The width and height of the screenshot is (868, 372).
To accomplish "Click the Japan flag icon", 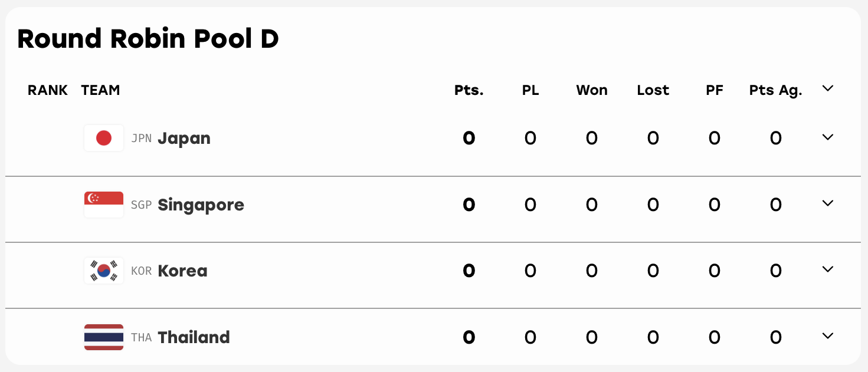I will [104, 138].
